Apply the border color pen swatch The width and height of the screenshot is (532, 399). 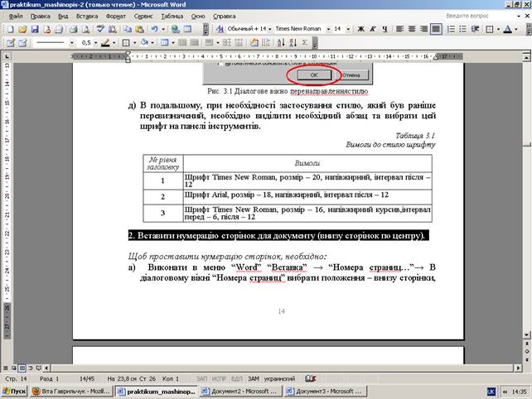pos(105,43)
